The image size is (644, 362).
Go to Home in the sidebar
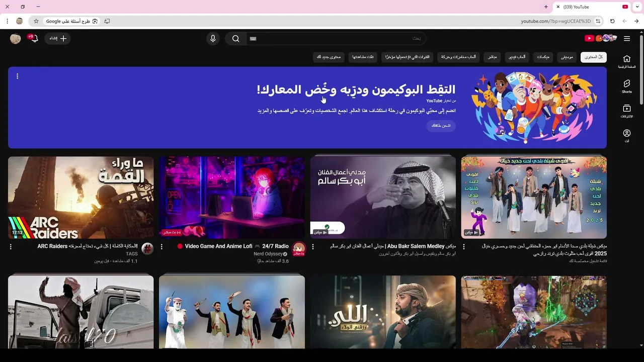pos(626,62)
